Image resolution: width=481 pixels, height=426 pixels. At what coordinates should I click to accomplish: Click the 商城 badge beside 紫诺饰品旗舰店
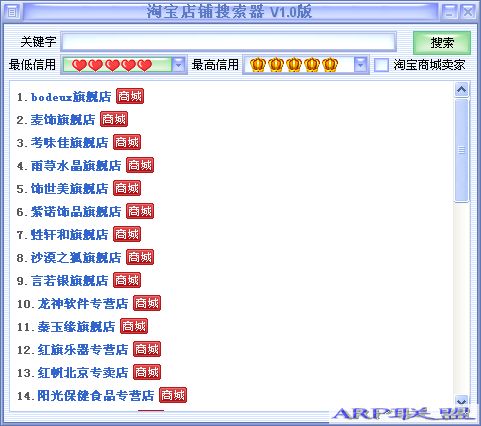coord(140,211)
